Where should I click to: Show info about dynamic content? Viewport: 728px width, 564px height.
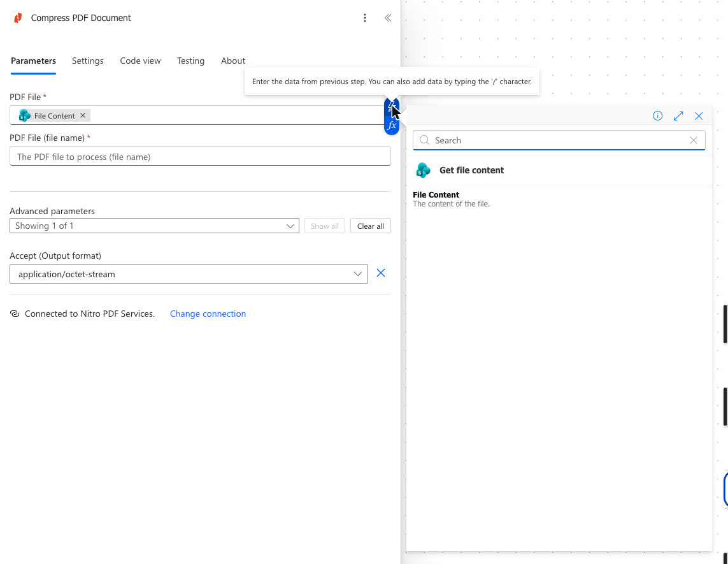[x=657, y=116]
